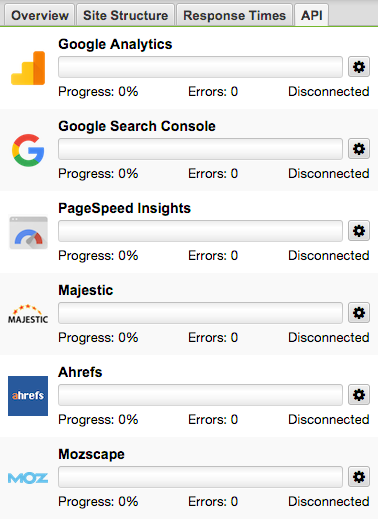Click the Ahrefs logo
The height and width of the screenshot is (520, 378).
point(28,396)
